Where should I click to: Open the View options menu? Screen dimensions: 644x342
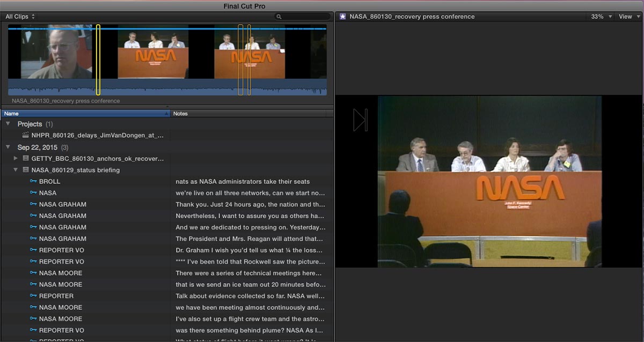[628, 17]
